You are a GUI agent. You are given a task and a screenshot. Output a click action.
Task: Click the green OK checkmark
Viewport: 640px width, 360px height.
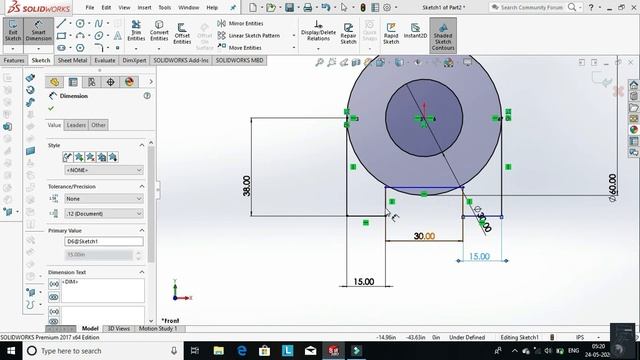pos(51,109)
